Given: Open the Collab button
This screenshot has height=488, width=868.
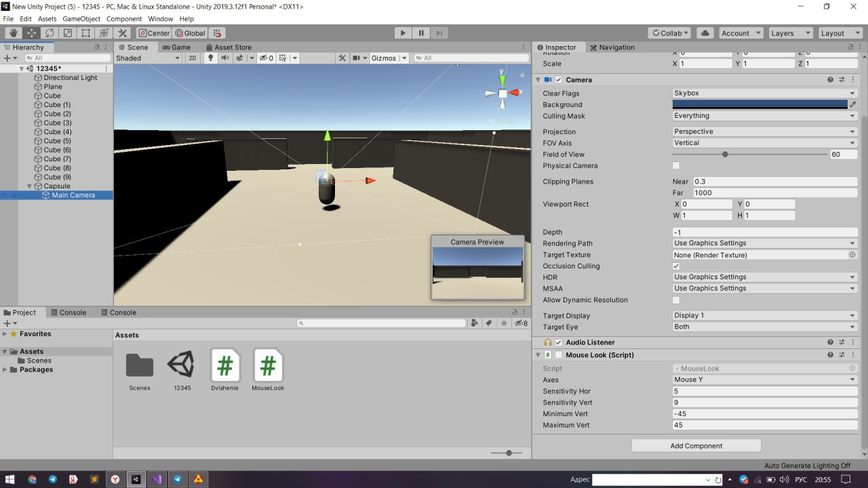Looking at the screenshot, I should click(x=669, y=33).
